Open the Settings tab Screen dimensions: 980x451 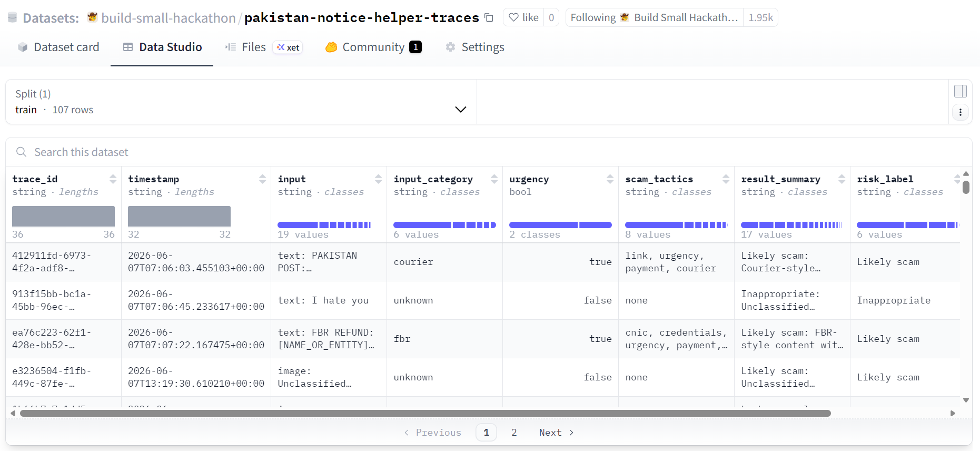(x=475, y=47)
